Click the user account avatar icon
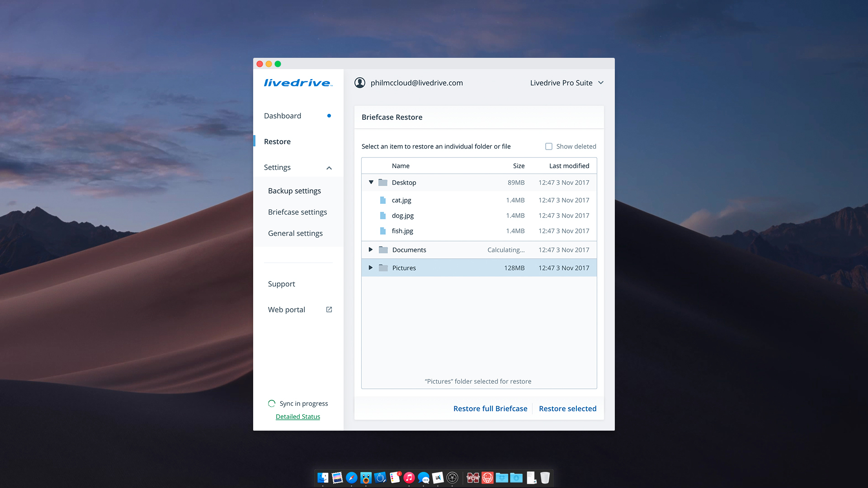 point(360,83)
